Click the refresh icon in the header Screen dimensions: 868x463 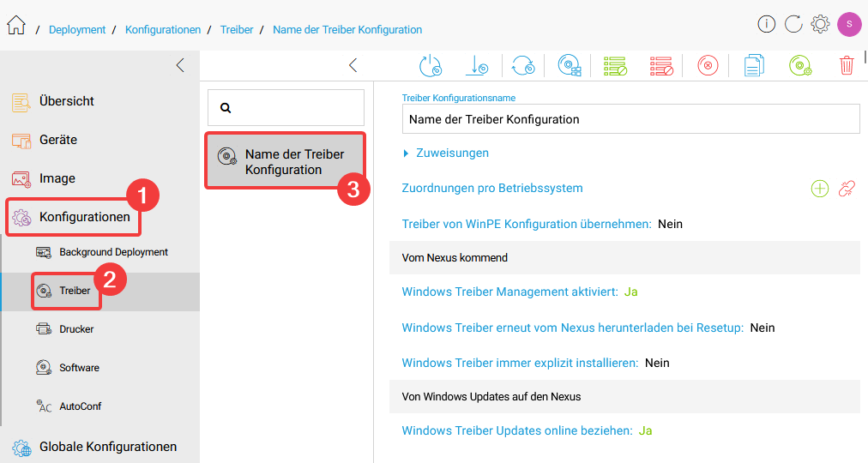click(x=793, y=24)
